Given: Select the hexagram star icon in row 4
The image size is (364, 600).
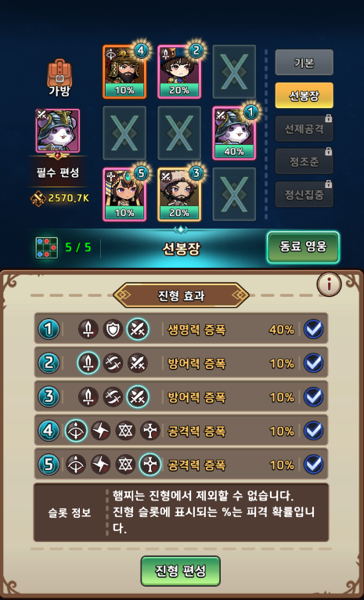Looking at the screenshot, I should coord(125,431).
